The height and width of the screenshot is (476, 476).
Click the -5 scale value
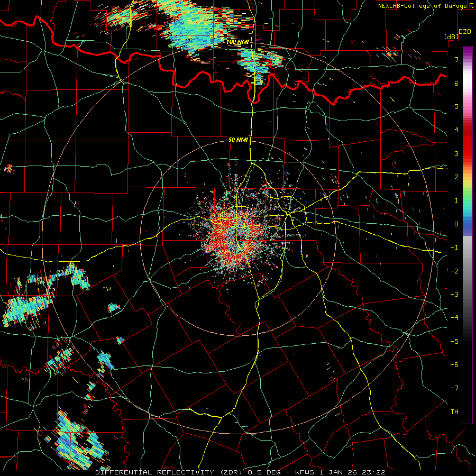tap(454, 342)
